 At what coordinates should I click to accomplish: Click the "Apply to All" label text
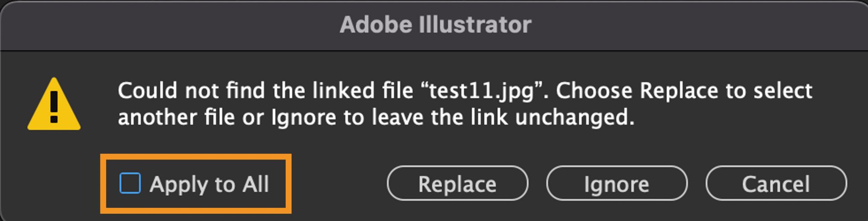(x=209, y=184)
